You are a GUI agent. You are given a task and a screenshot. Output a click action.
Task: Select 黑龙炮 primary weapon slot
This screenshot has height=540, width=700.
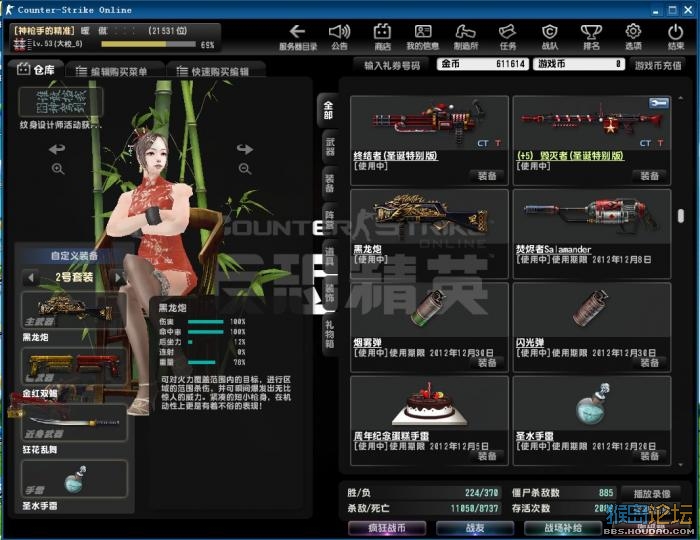pyautogui.click(x=74, y=311)
